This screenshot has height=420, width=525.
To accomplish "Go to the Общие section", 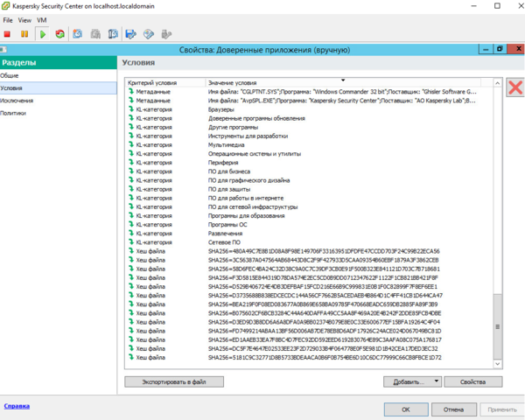I will [x=10, y=76].
